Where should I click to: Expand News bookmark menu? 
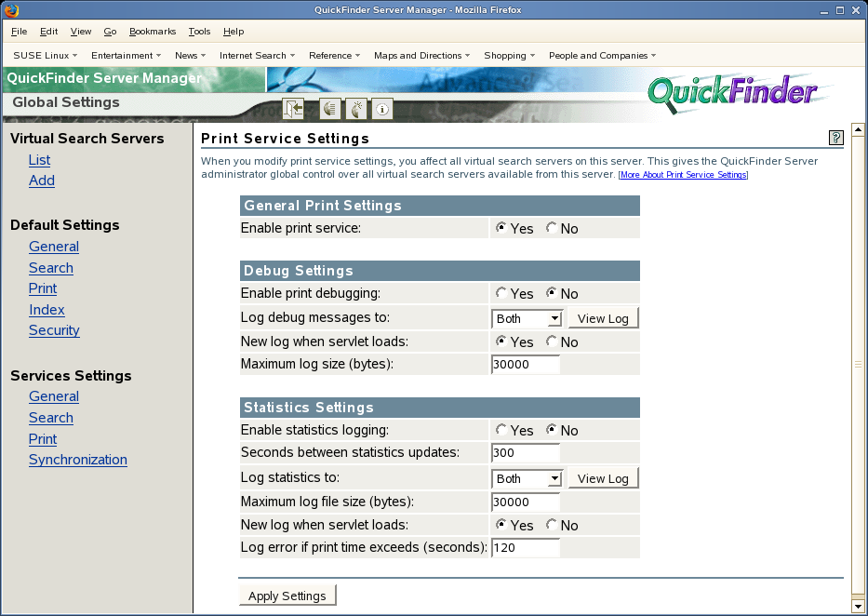[x=191, y=55]
